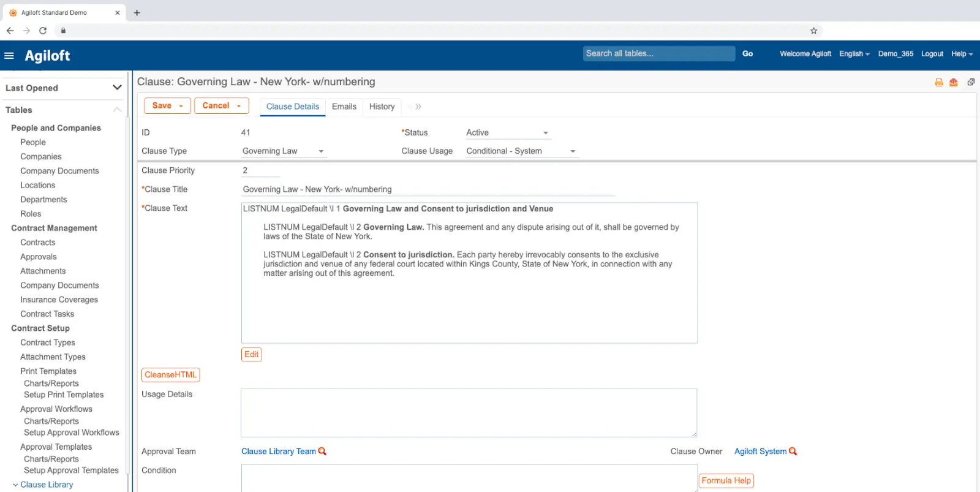Reload the page in browser
The height and width of the screenshot is (492, 980).
tap(43, 31)
